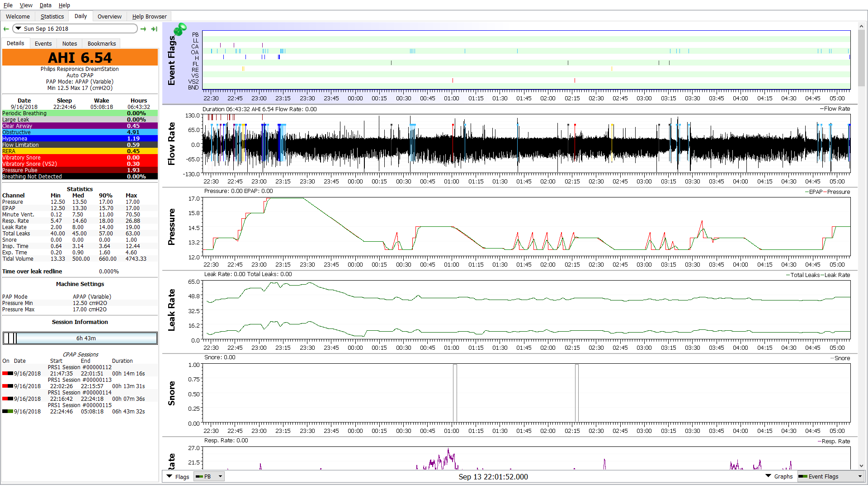Click the second snore spike near 02:15
The width and height of the screenshot is (868, 488).
pos(577,393)
